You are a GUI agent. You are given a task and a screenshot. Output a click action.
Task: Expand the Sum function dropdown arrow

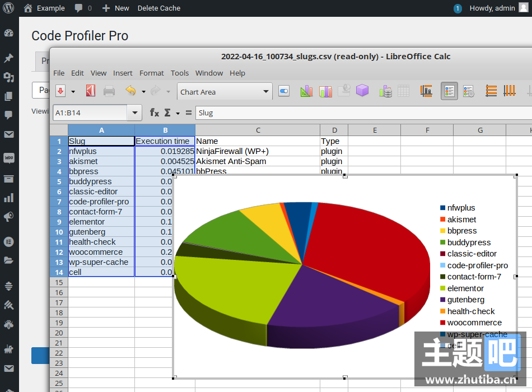pos(178,113)
